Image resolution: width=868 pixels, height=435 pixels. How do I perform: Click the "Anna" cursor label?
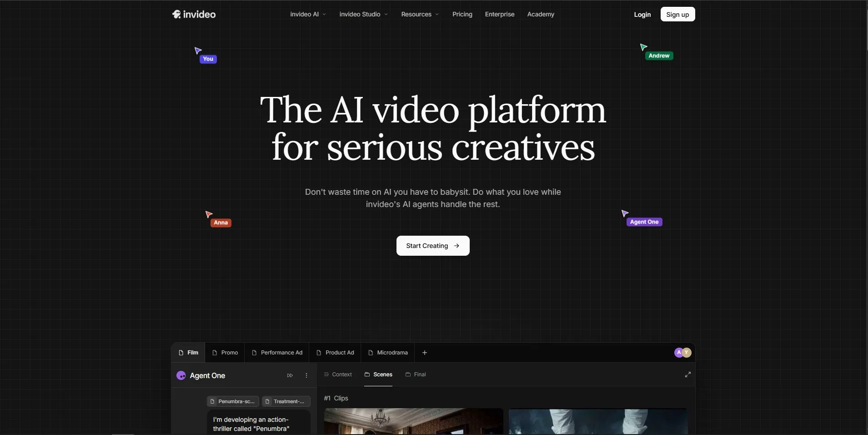coord(221,223)
